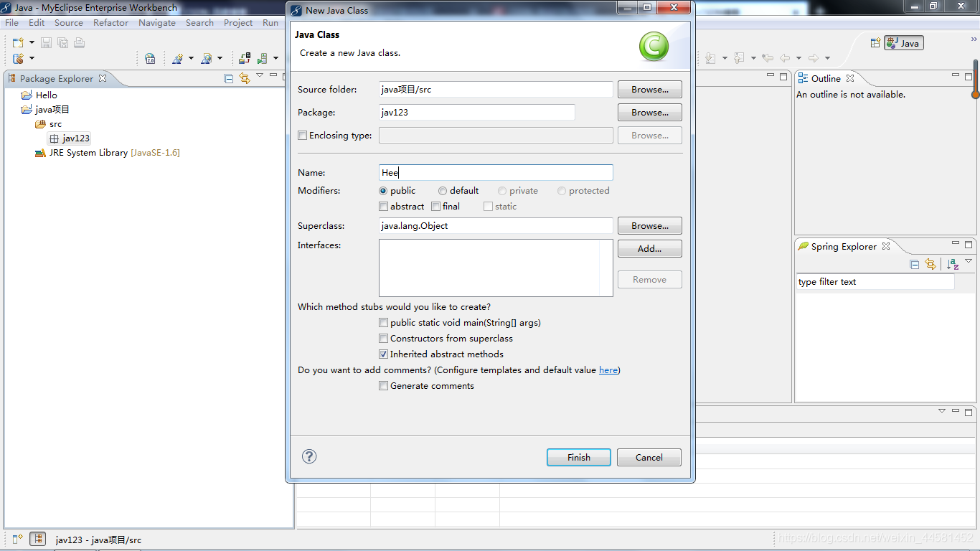Uncheck Inherited abstract methods option
The width and height of the screenshot is (980, 551).
tap(383, 354)
